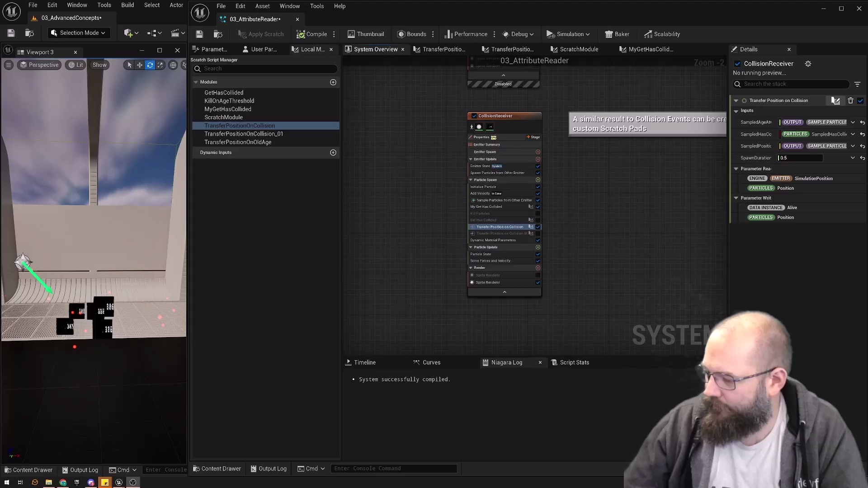Toggle Solve Forces and Velocity checkbox
Image resolution: width=868 pixels, height=488 pixels.
(538, 261)
